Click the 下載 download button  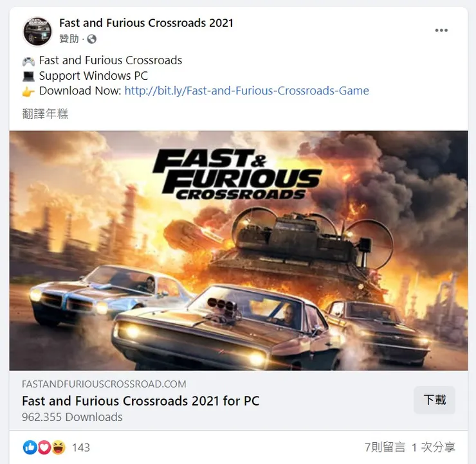pos(434,400)
